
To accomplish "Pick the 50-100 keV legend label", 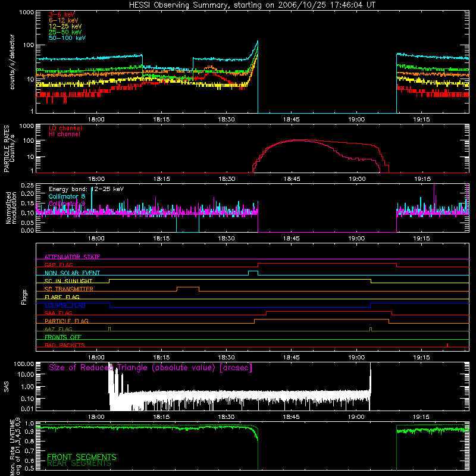I will click(x=67, y=38).
